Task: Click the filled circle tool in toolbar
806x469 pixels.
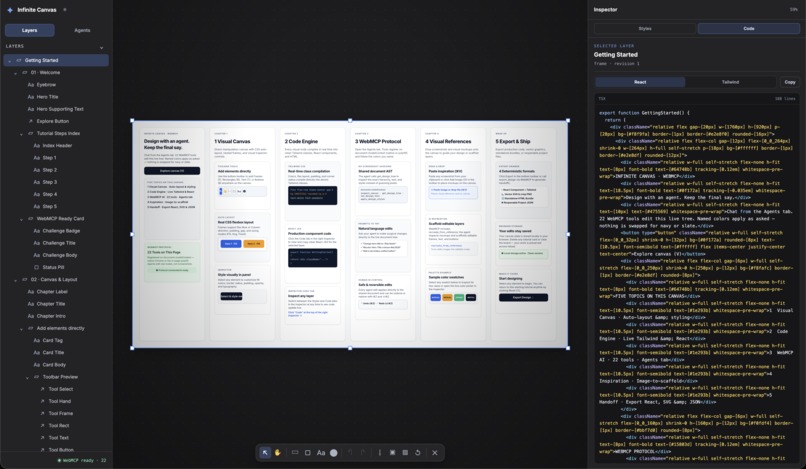Action: point(334,453)
